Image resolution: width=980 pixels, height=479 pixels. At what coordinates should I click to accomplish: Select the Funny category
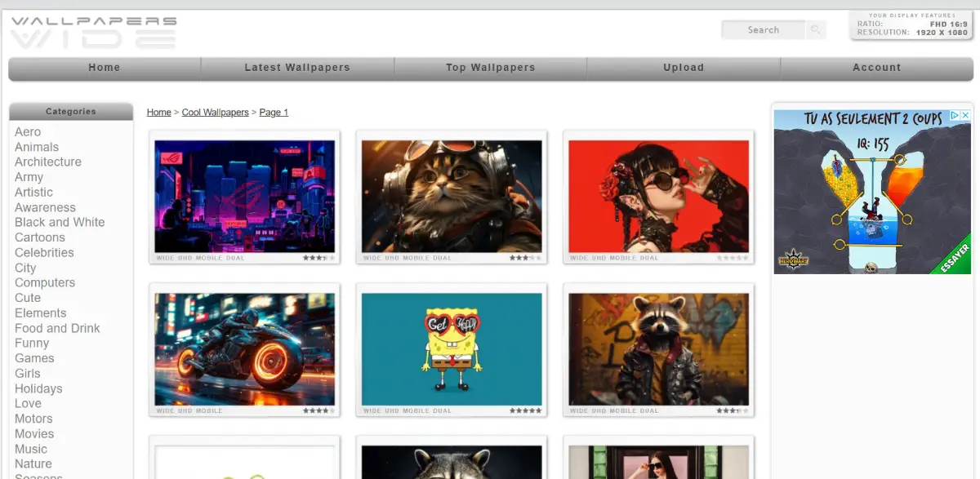[x=32, y=344]
